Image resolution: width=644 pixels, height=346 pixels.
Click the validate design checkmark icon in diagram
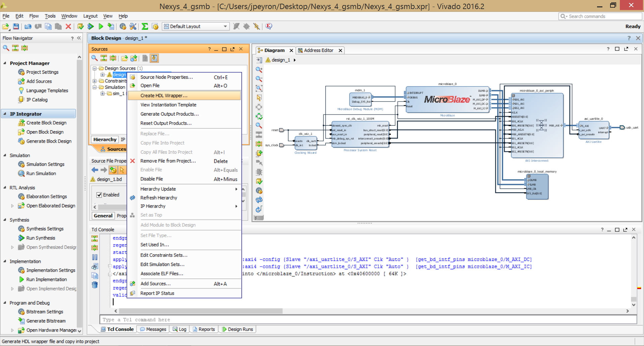tap(259, 181)
